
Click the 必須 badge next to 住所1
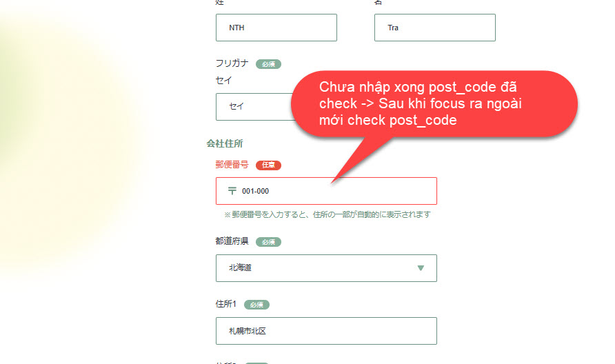click(x=256, y=305)
